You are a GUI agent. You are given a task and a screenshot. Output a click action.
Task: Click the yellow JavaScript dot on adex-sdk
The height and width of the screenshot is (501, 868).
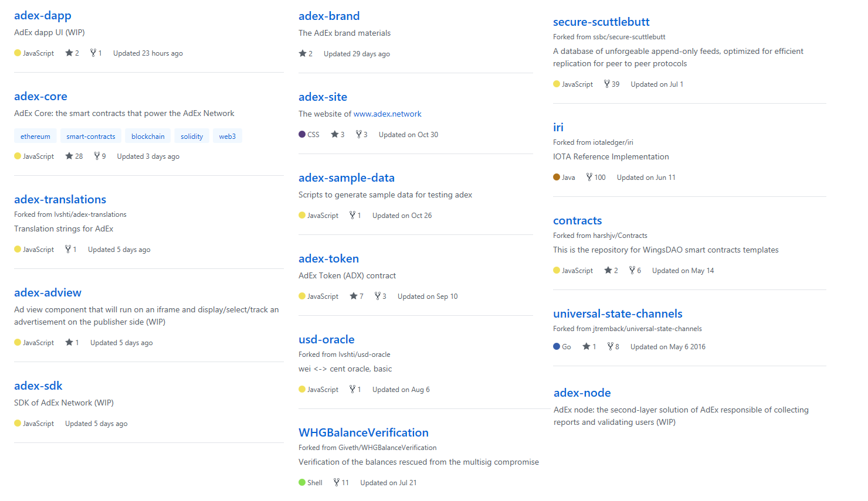(x=18, y=423)
